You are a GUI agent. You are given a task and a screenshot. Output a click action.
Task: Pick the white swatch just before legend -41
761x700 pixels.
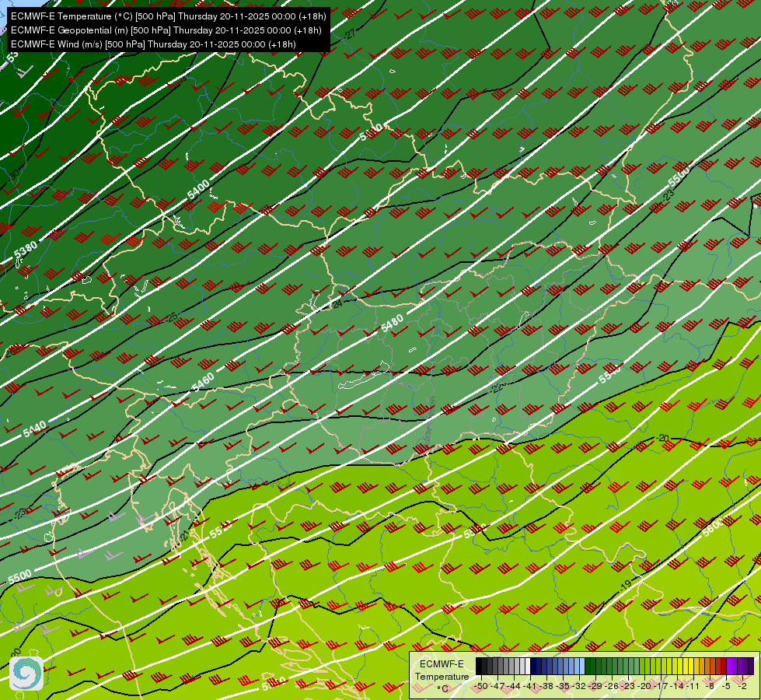[528, 666]
